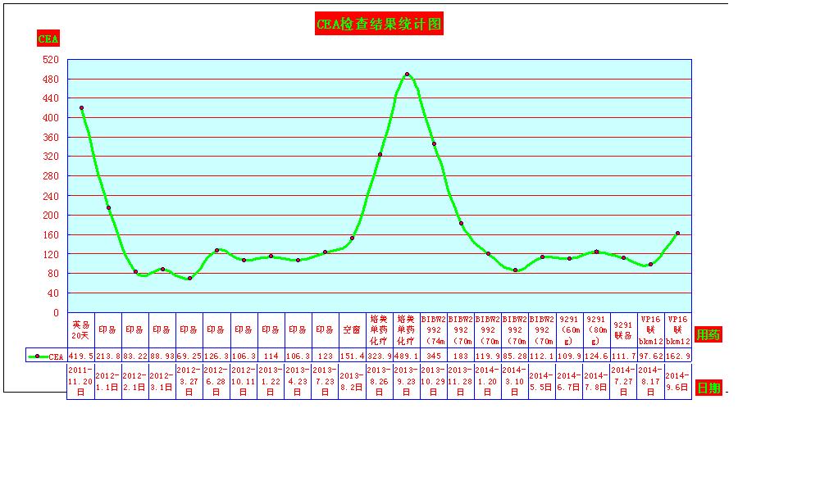Screen dimensions: 820x504
Task: Select the last data point at 162.9
Action: 677,234
